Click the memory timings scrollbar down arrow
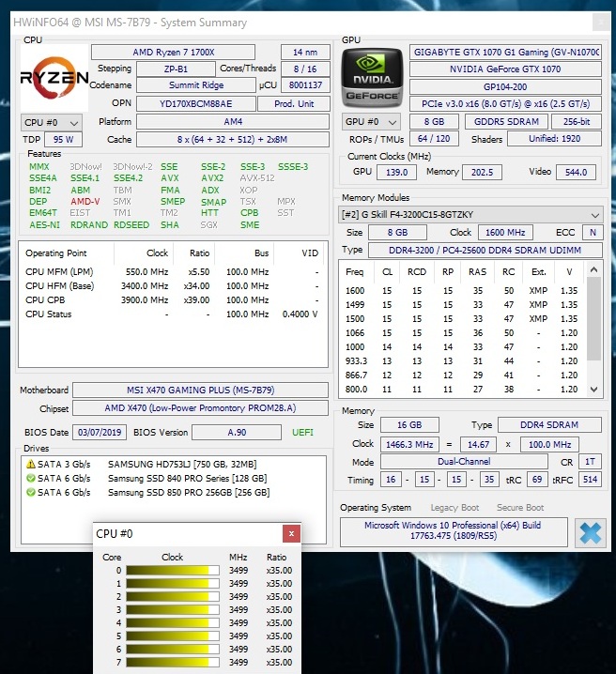The height and width of the screenshot is (674, 616). coord(594,390)
